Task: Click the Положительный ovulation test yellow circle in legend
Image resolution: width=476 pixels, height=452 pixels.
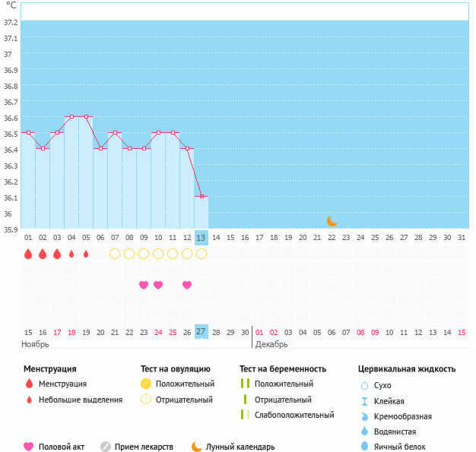Action: [x=147, y=384]
